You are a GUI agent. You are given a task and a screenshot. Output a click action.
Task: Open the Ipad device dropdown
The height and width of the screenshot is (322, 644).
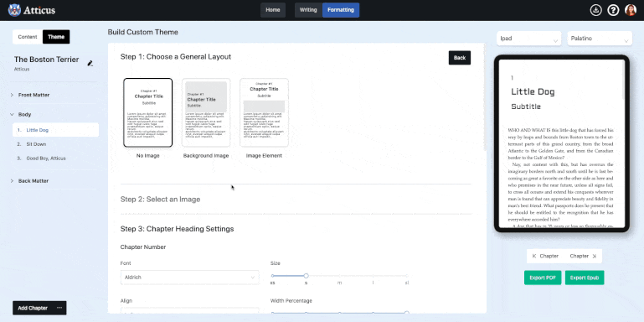coord(528,39)
